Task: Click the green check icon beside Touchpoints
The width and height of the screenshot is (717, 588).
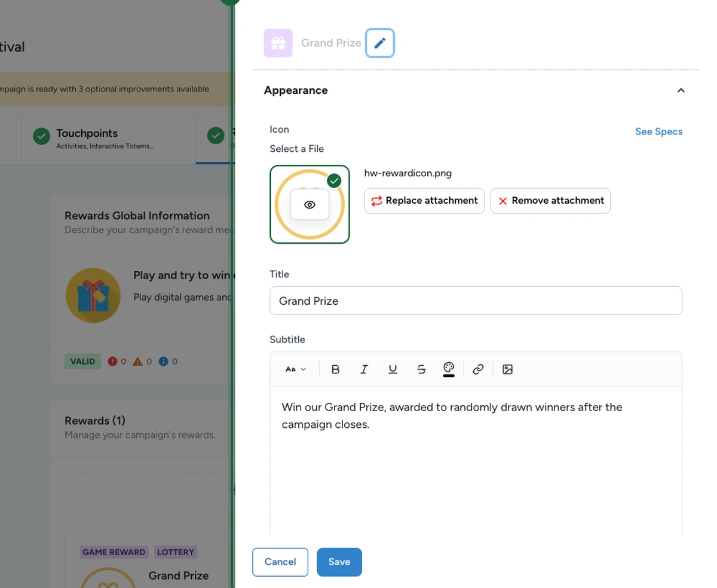Action: [x=41, y=136]
